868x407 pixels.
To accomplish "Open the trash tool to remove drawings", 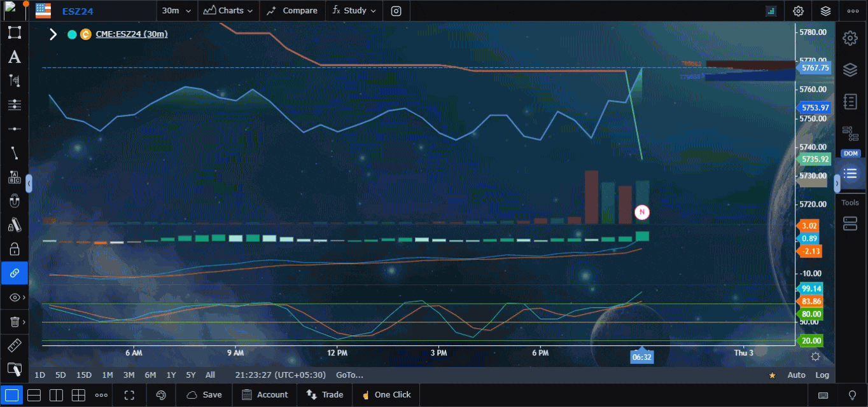I will 14,322.
